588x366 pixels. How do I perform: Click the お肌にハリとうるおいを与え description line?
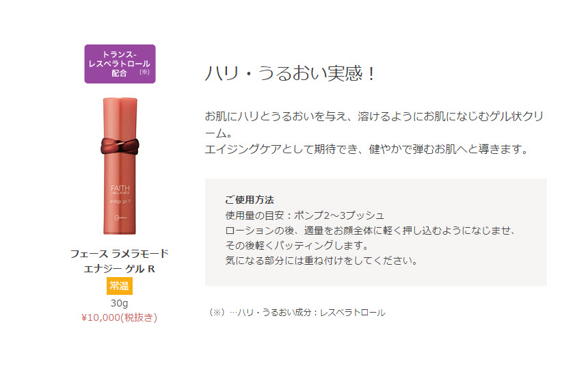pyautogui.click(x=374, y=116)
